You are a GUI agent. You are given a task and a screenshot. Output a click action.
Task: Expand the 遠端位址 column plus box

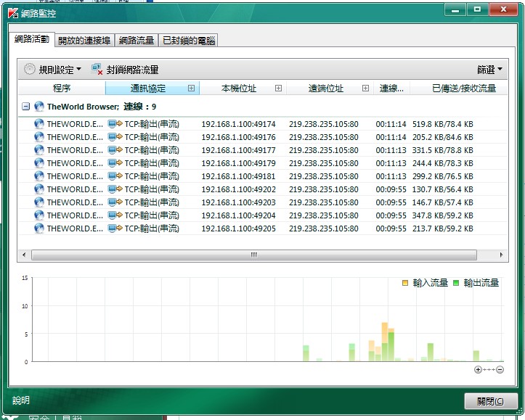tap(366, 88)
